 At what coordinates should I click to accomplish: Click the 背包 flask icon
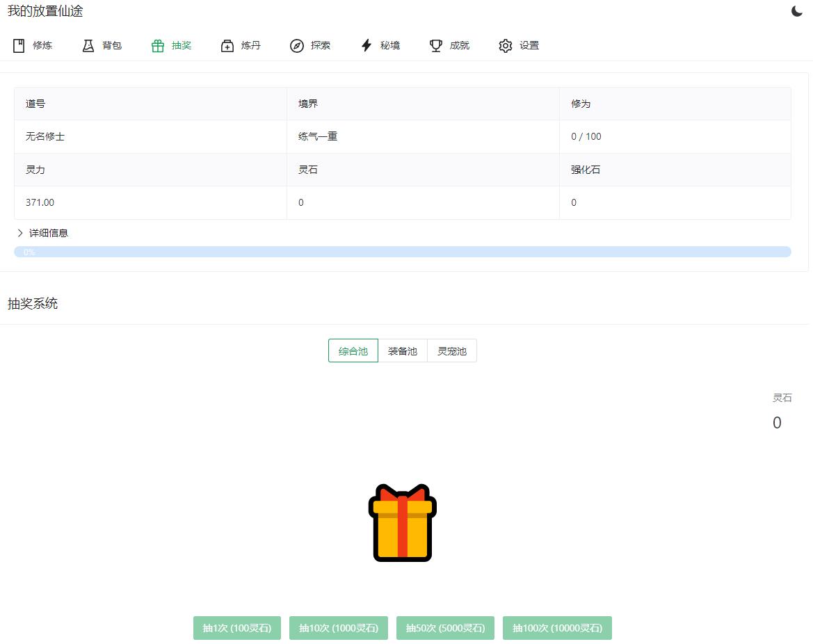click(88, 46)
